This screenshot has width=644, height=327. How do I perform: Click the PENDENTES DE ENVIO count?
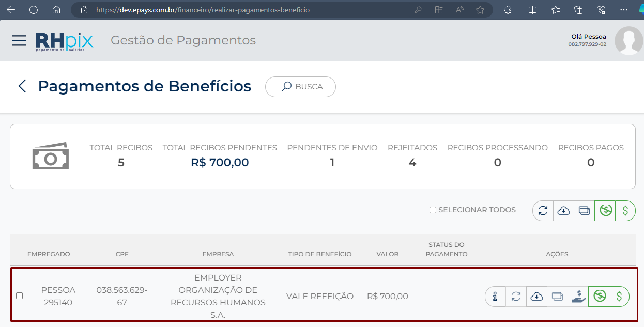(332, 163)
